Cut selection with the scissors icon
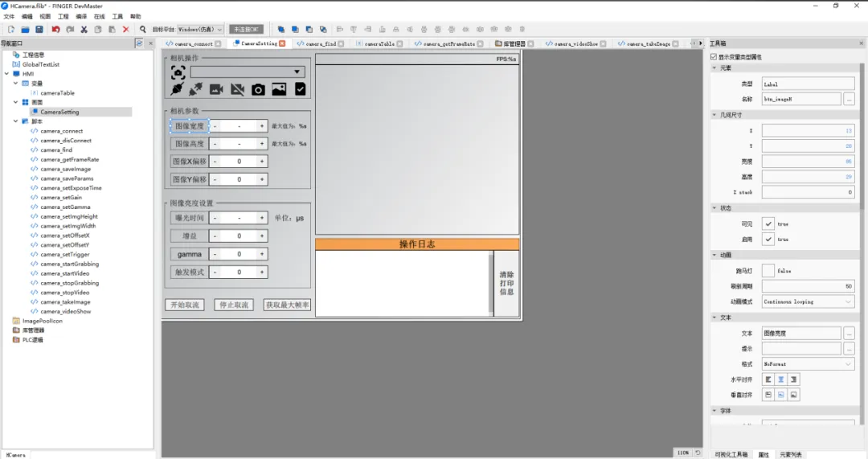 tap(84, 30)
